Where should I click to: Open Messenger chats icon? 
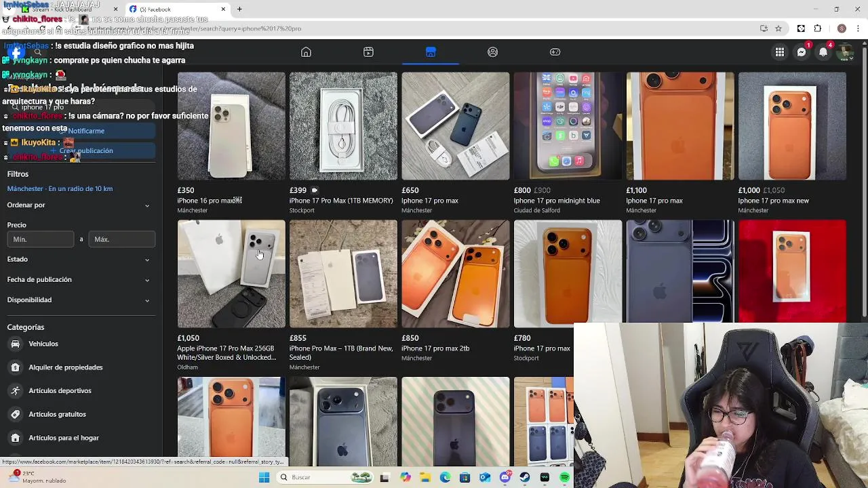pos(802,52)
